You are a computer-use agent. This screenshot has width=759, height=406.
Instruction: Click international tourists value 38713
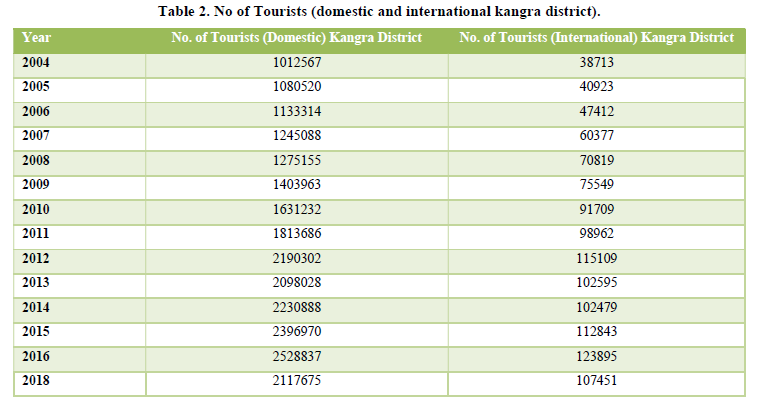[x=596, y=63]
